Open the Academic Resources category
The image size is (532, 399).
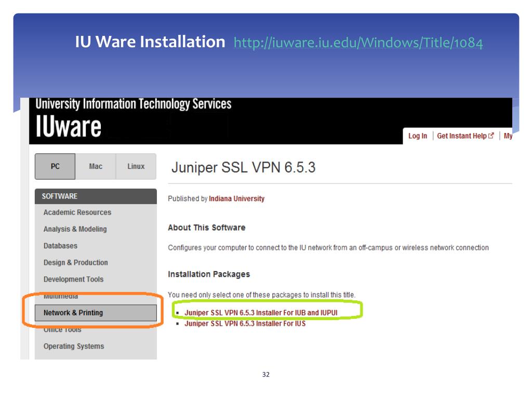(77, 212)
